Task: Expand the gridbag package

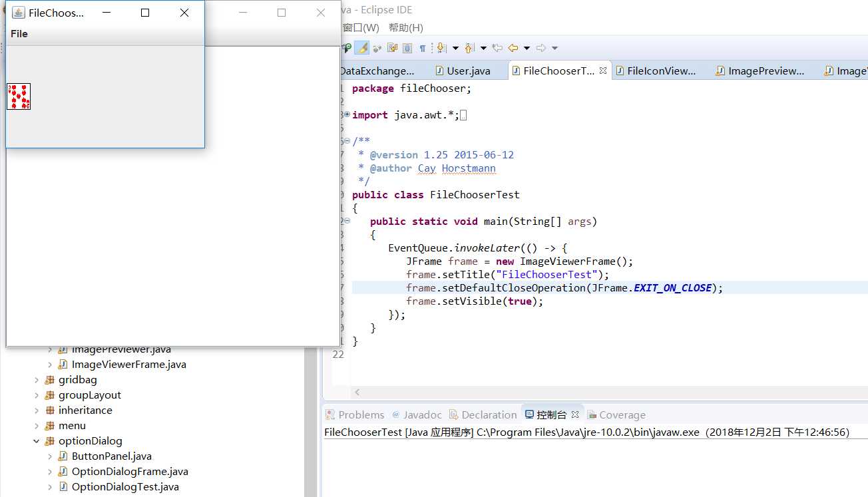Action: (x=37, y=380)
